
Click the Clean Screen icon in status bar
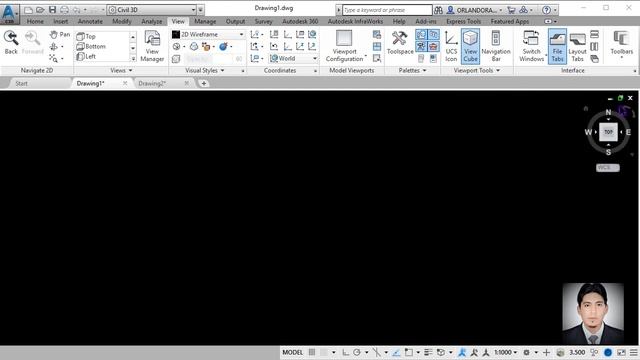coord(621,352)
